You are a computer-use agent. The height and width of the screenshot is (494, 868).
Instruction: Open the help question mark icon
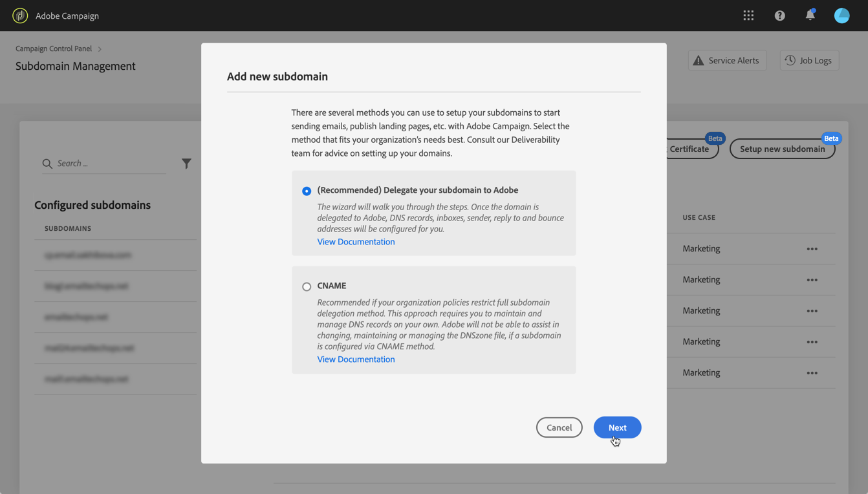coord(779,16)
